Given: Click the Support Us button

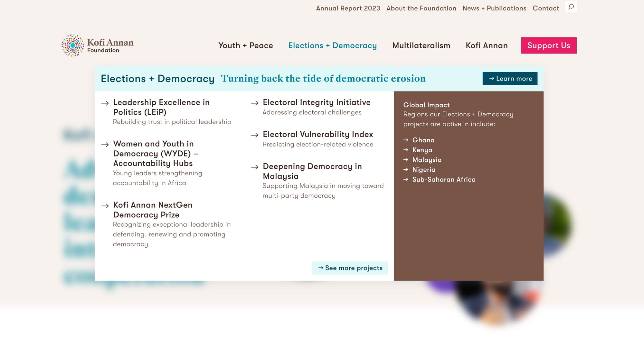Looking at the screenshot, I should click(x=549, y=45).
